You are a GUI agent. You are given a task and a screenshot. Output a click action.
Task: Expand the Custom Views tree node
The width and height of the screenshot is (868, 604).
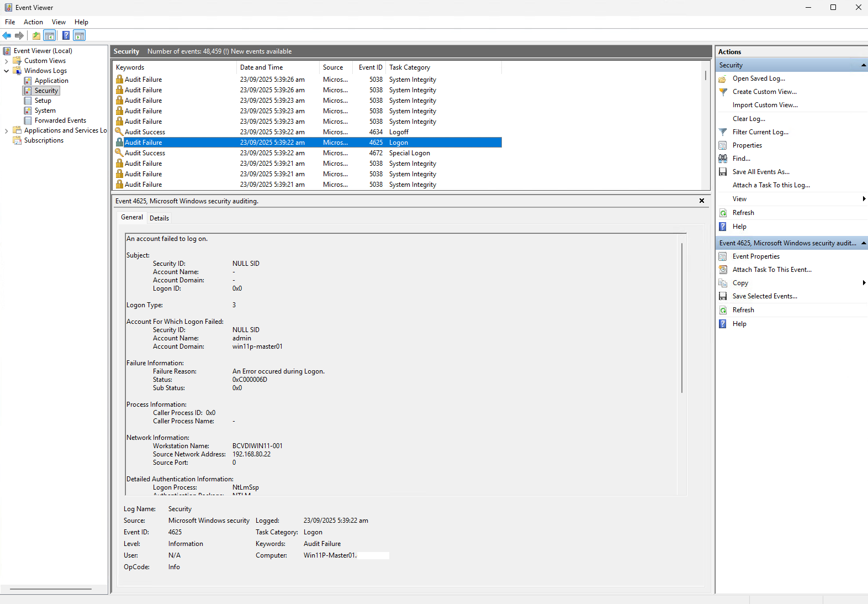[x=7, y=61]
